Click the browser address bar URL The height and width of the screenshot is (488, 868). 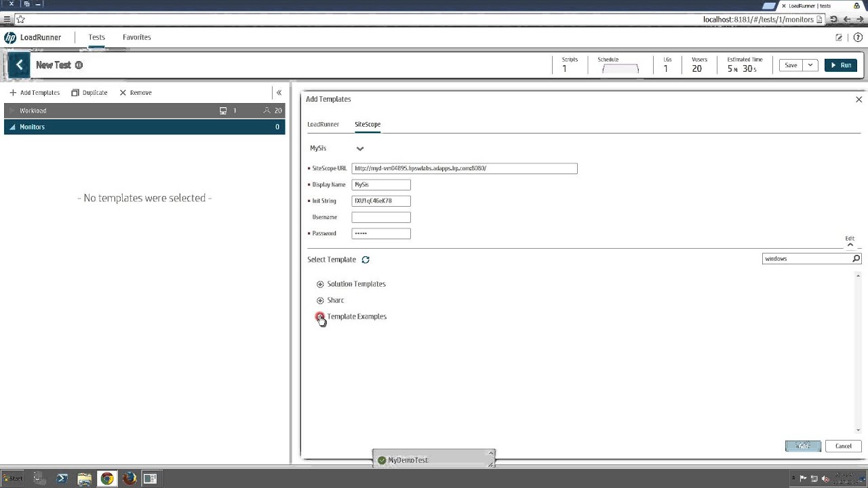tap(758, 20)
